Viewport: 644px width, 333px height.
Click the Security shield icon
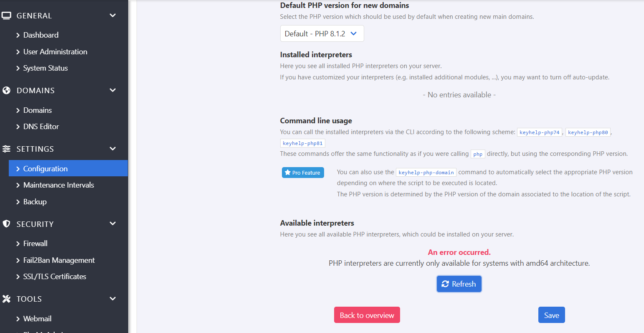click(6, 224)
